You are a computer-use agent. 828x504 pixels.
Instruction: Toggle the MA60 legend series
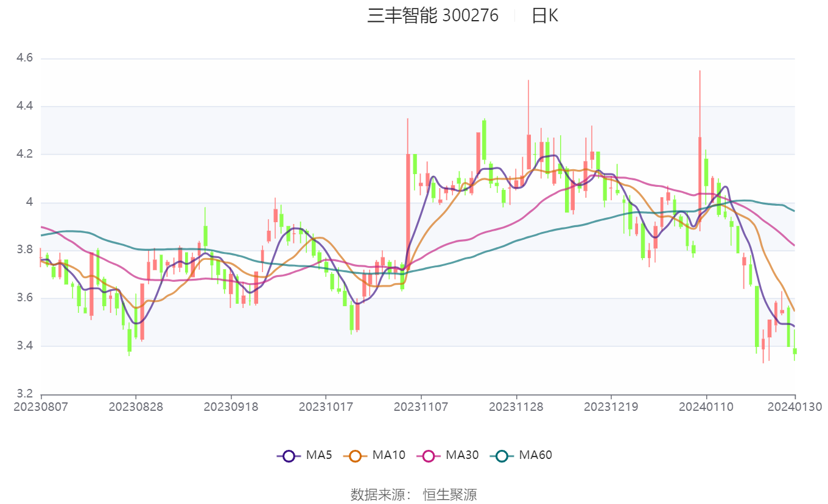[520, 455]
